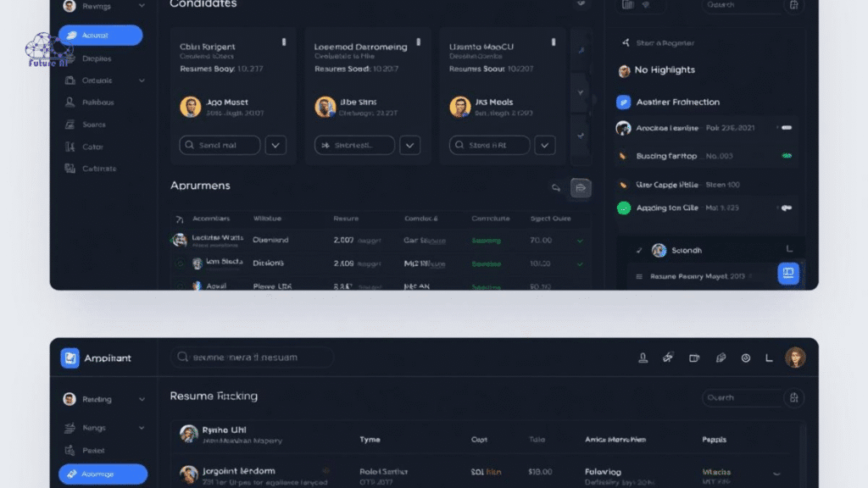
Task: Expand the Reteling sidebar chevron
Action: pos(142,399)
